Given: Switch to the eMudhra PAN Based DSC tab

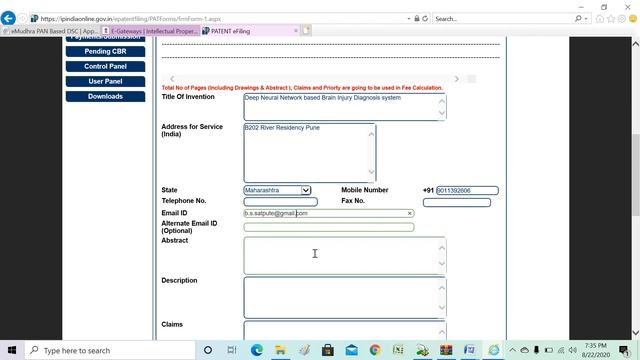Looking at the screenshot, I should (50, 31).
